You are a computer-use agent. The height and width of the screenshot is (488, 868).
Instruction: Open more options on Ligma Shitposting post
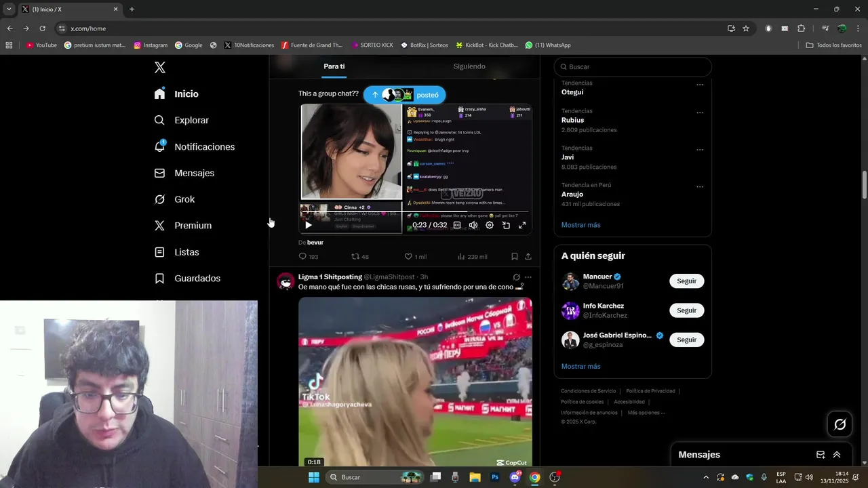click(x=528, y=277)
